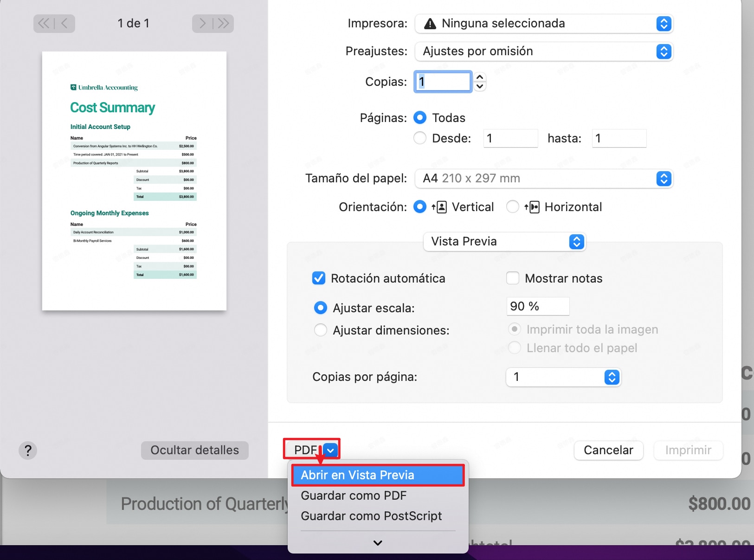The width and height of the screenshot is (754, 560).
Task: Choose Abrir en Vista Previa
Action: 378,475
